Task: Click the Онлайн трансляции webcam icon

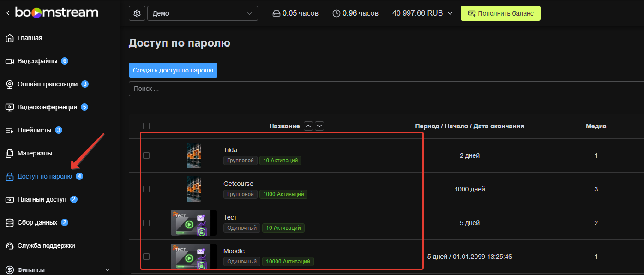Action: pyautogui.click(x=9, y=84)
